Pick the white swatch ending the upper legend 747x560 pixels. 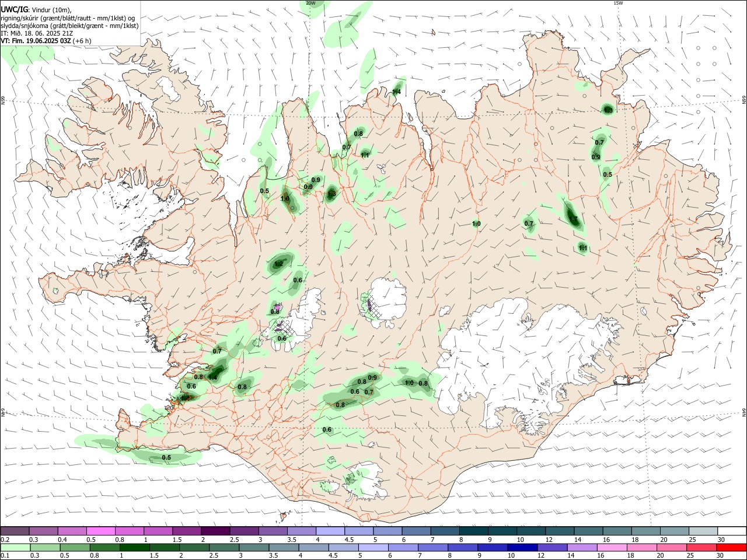point(731,531)
